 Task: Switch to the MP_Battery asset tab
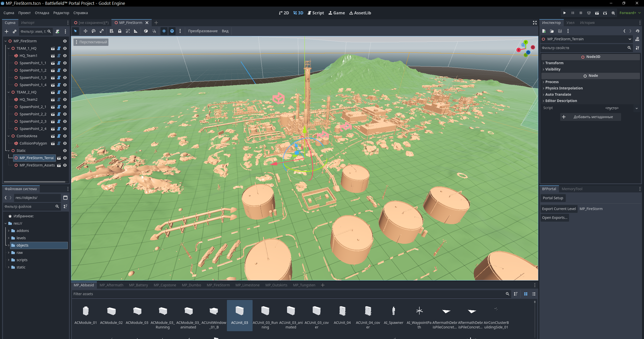click(x=138, y=285)
